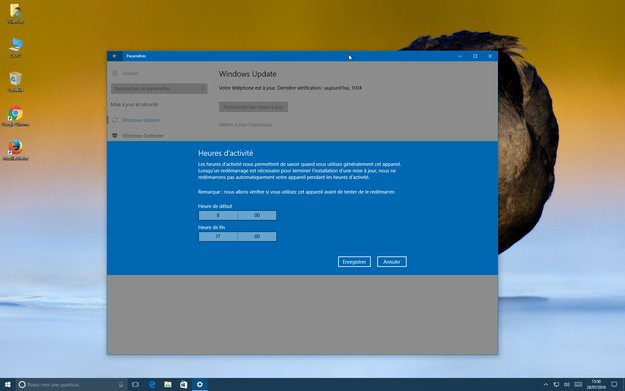Click the Cortana microphone icon
The height and width of the screenshot is (391, 625).
coord(121,385)
